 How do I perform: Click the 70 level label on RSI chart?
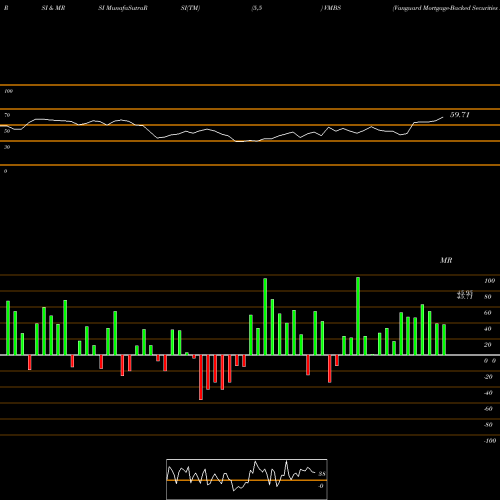click(x=7, y=115)
